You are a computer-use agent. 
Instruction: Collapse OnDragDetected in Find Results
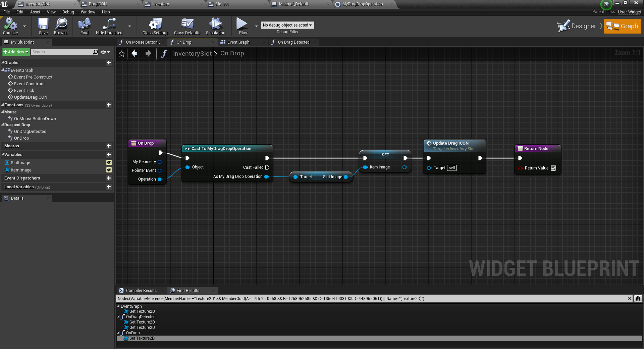(118, 317)
